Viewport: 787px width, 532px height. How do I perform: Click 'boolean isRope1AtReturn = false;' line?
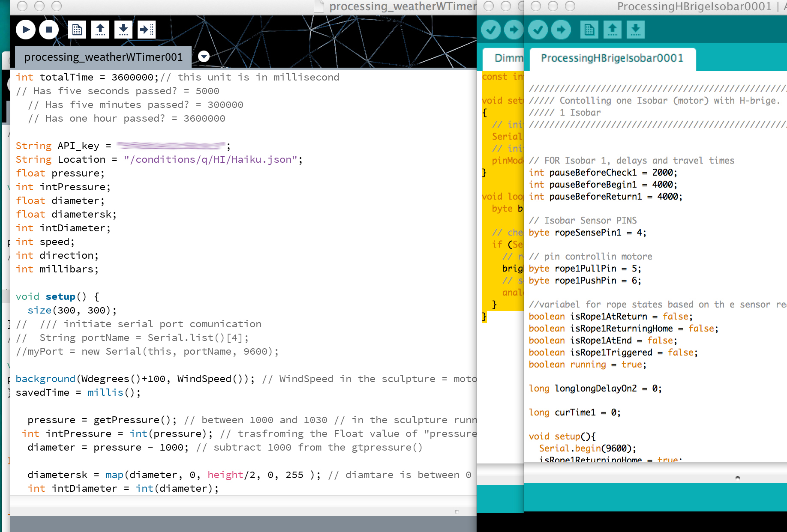(610, 317)
